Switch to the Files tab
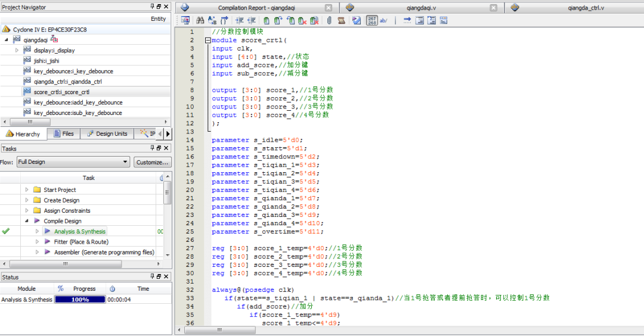644x336 pixels. [64, 134]
